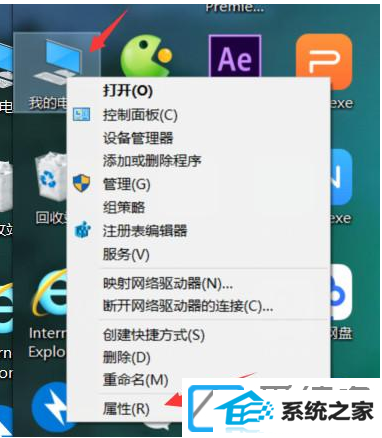Open the orange P application icon
The width and height of the screenshot is (382, 438).
point(324,62)
